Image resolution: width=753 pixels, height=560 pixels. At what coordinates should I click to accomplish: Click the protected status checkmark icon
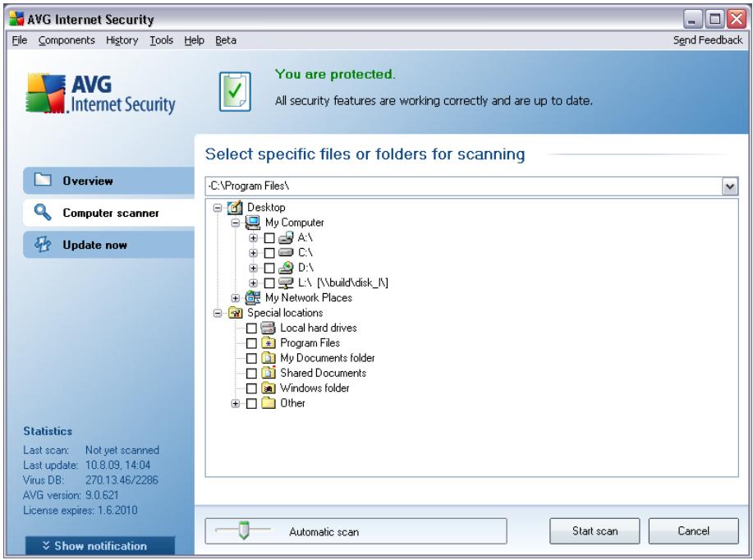coord(235,91)
